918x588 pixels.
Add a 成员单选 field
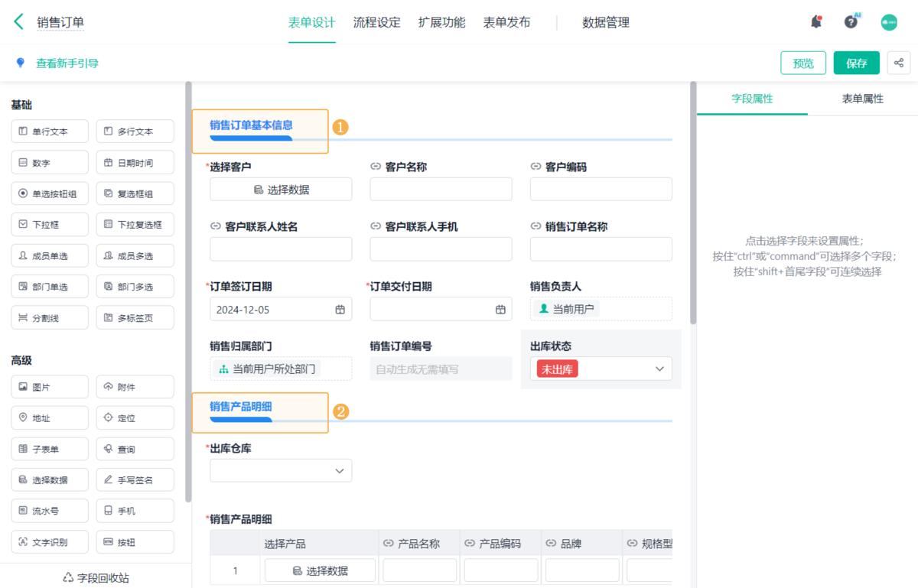[x=50, y=255]
